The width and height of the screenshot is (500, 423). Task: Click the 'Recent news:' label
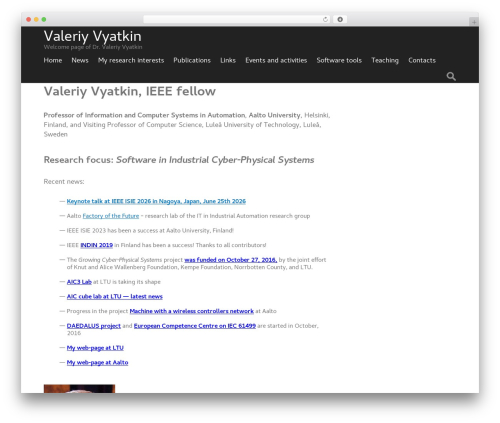64,182
